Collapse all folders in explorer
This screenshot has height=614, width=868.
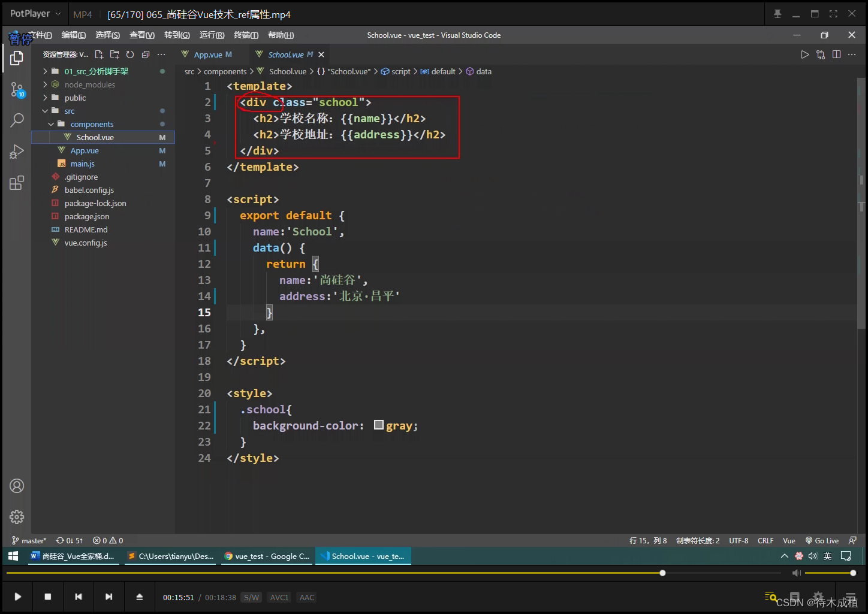(146, 55)
